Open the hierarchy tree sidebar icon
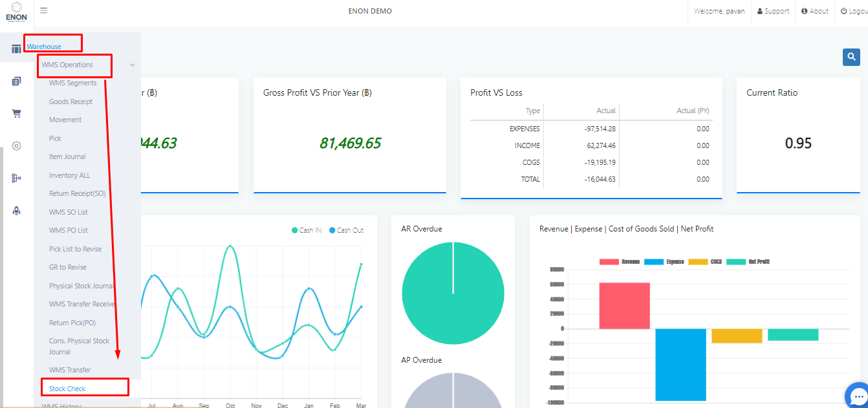This screenshot has height=408, width=868. (16, 178)
